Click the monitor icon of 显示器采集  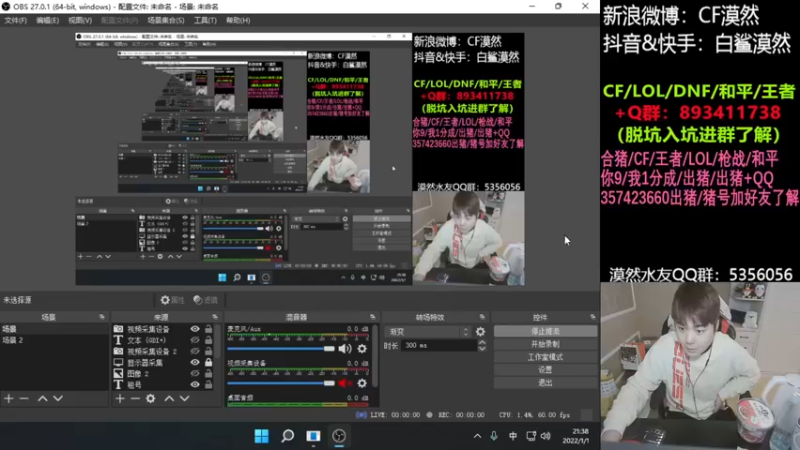(x=118, y=362)
